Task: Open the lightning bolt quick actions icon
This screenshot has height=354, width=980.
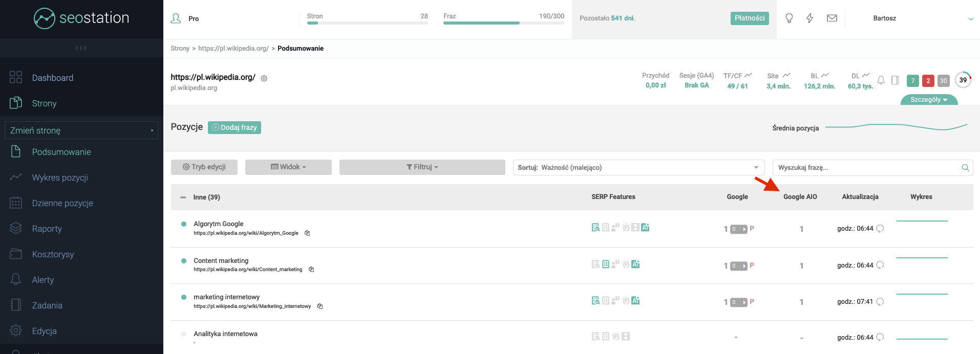Action: point(809,18)
